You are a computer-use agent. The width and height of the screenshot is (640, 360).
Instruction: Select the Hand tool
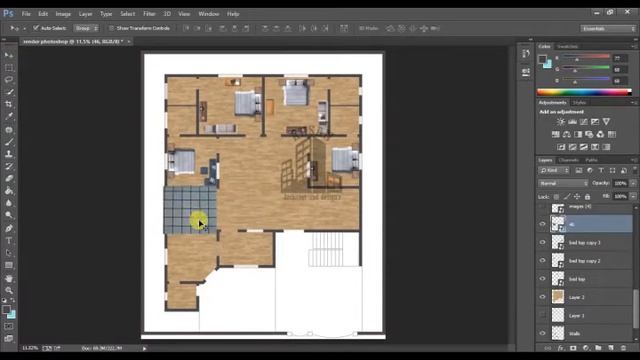(9, 278)
